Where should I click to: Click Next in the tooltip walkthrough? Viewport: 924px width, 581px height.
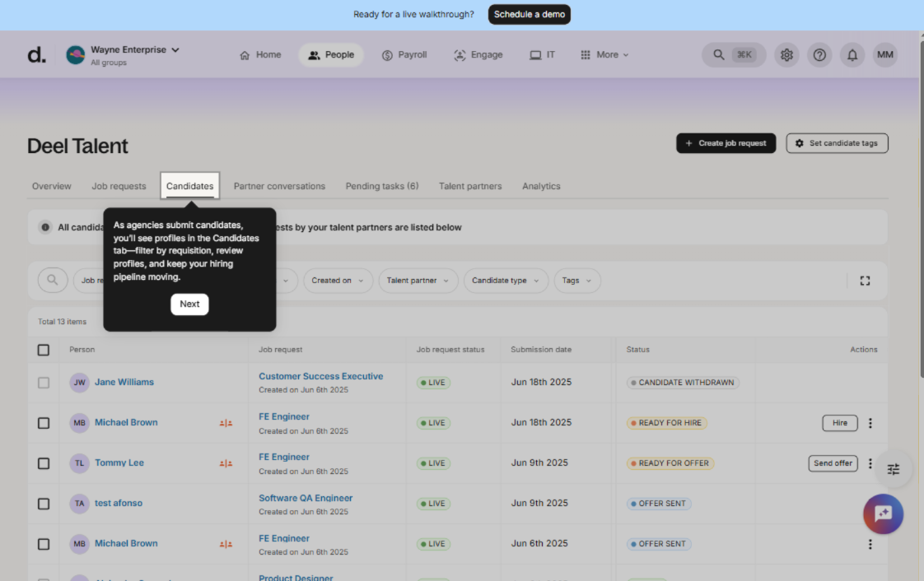[x=189, y=304]
